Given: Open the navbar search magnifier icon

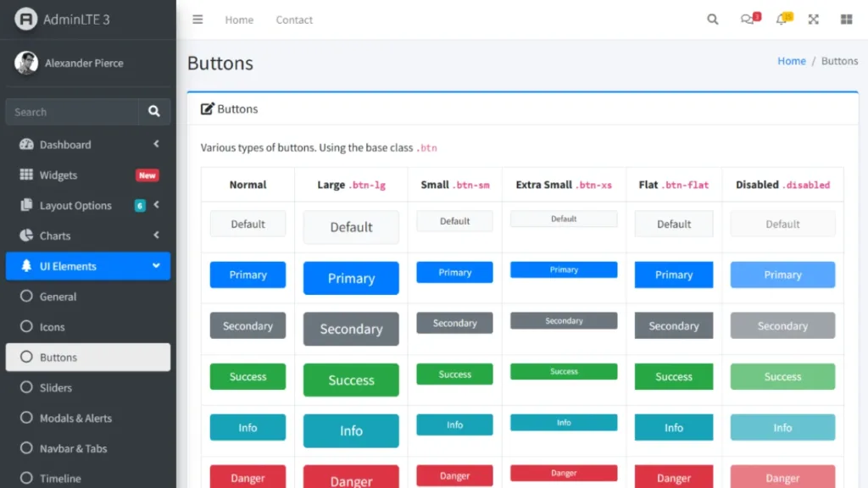Looking at the screenshot, I should (712, 19).
